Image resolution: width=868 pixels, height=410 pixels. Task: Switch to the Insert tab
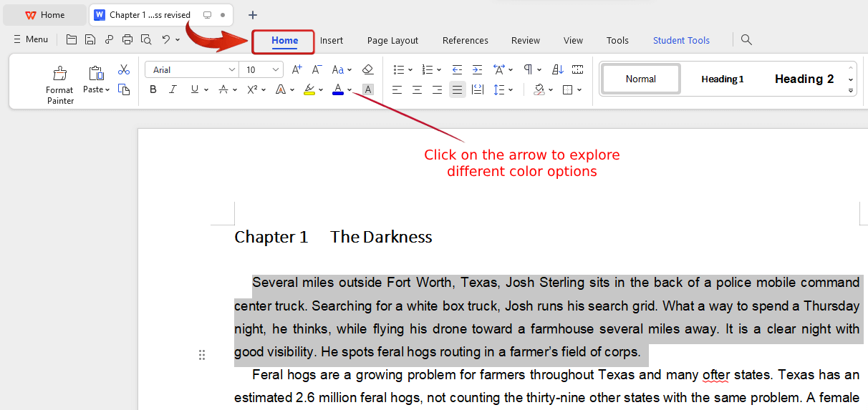pyautogui.click(x=332, y=41)
